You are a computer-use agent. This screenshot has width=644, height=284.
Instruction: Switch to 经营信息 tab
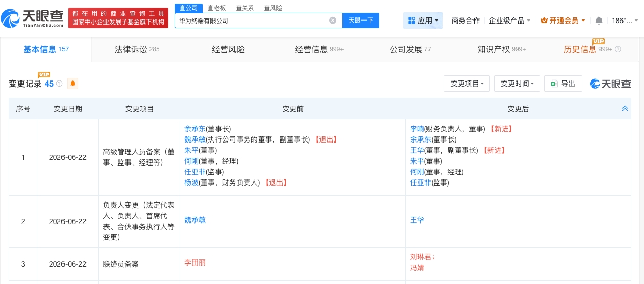[x=319, y=50]
